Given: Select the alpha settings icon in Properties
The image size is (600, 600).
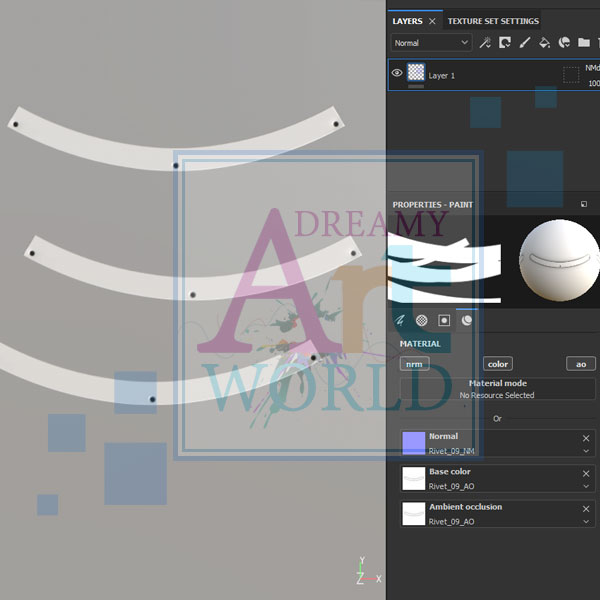Looking at the screenshot, I should click(422, 321).
